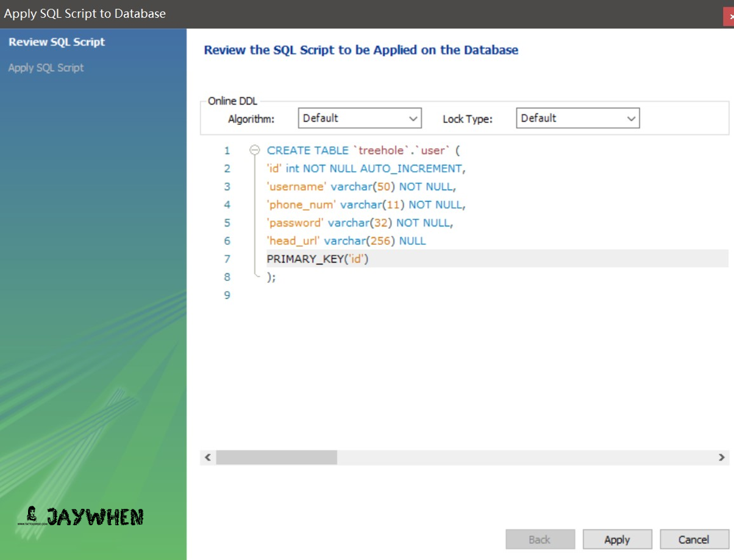
Task: Click the Lock Type: label
Action: tap(468, 119)
